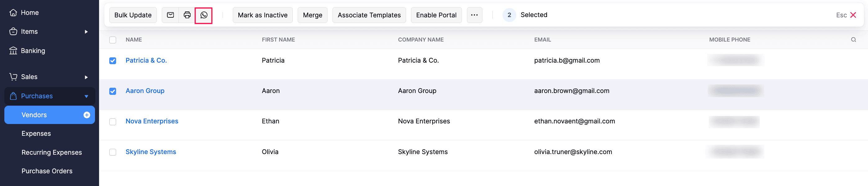Click the email envelope icon in toolbar

[170, 15]
